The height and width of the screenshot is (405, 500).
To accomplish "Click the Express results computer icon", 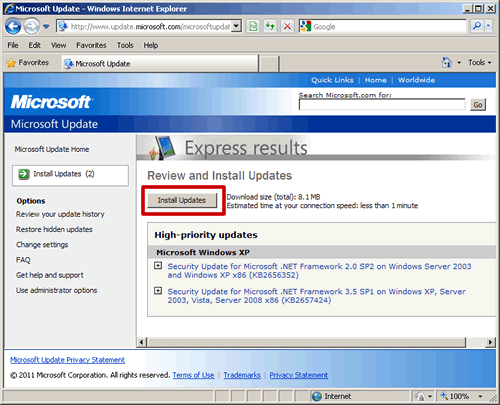I will point(162,148).
